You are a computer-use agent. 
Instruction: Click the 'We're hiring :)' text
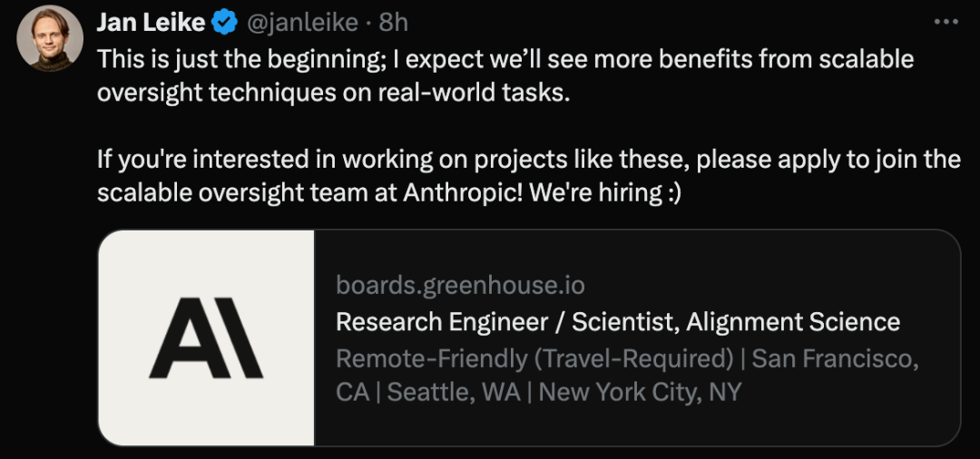pyautogui.click(x=604, y=193)
